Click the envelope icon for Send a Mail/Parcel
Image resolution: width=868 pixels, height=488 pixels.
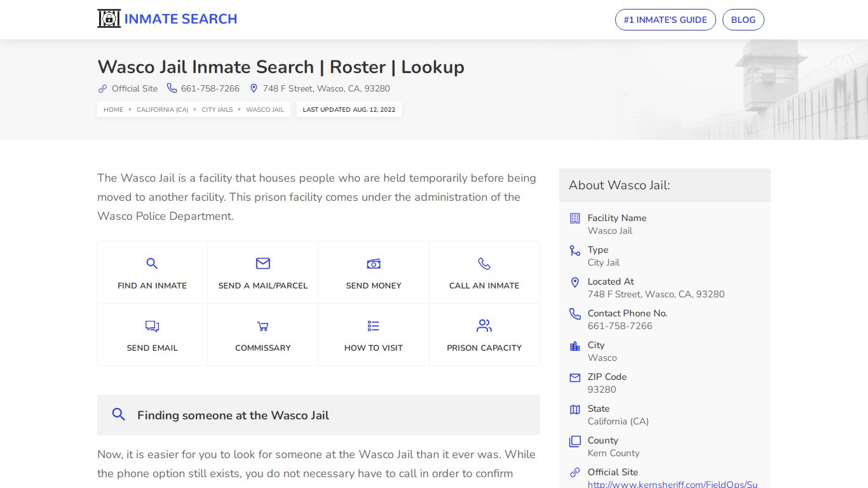tap(263, 263)
